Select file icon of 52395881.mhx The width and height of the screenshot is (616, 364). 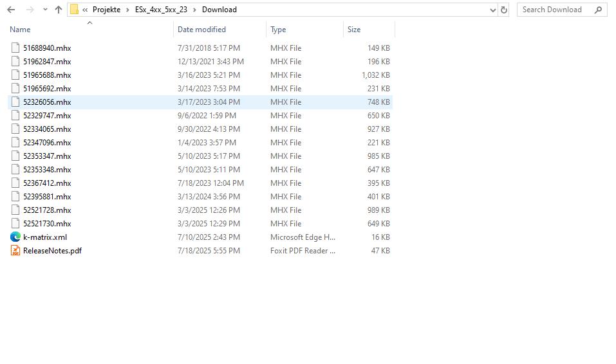(x=15, y=196)
